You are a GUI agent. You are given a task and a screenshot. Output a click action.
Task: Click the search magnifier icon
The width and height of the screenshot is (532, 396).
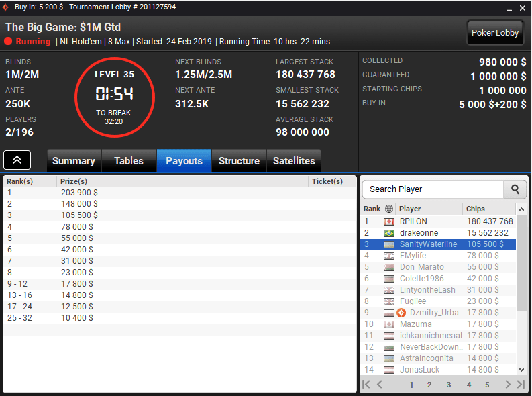[x=515, y=189]
